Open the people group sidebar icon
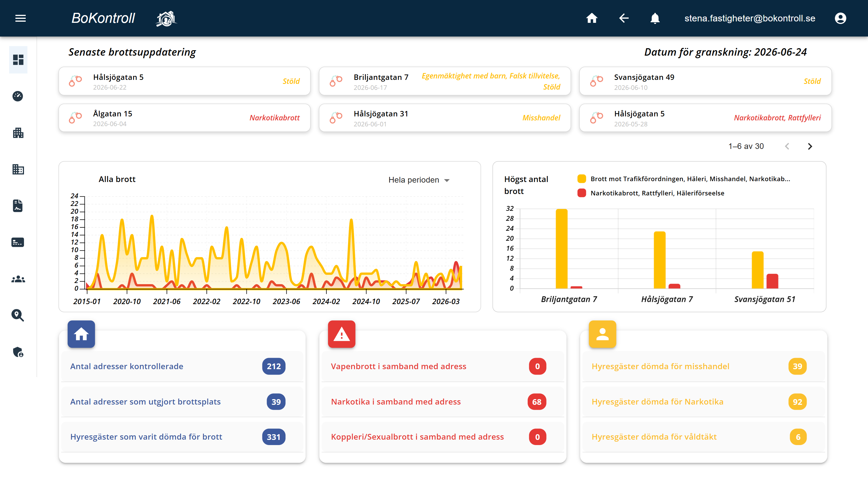This screenshot has height=477, width=868. pyautogui.click(x=18, y=279)
